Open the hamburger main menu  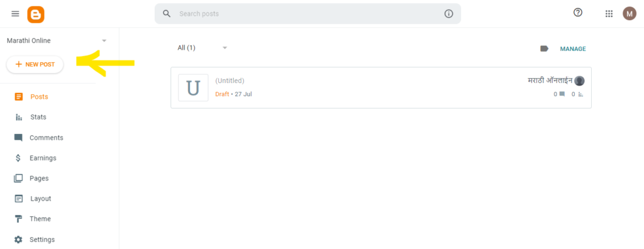15,14
